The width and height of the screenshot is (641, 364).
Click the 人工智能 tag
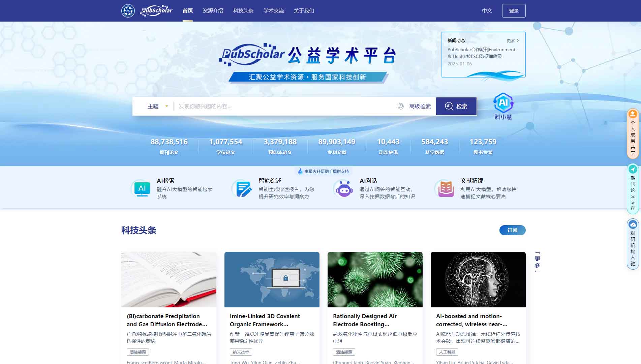click(447, 352)
